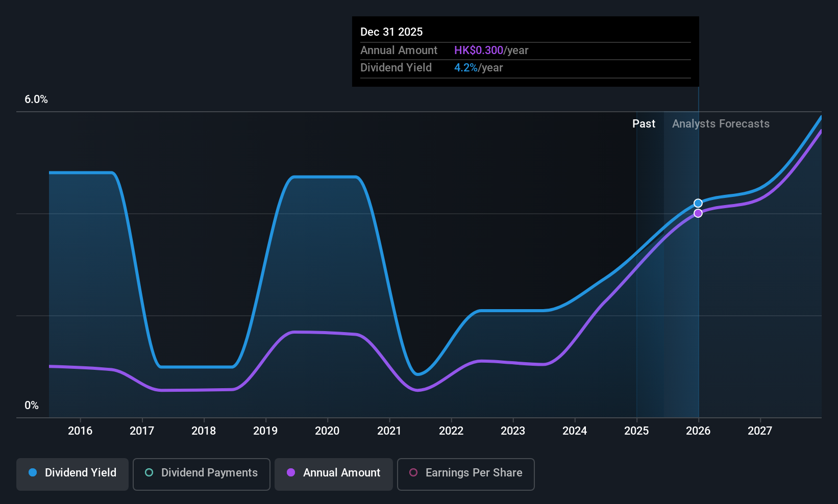Toggle the Dividend Payments series
838x504 pixels.
pos(202,474)
